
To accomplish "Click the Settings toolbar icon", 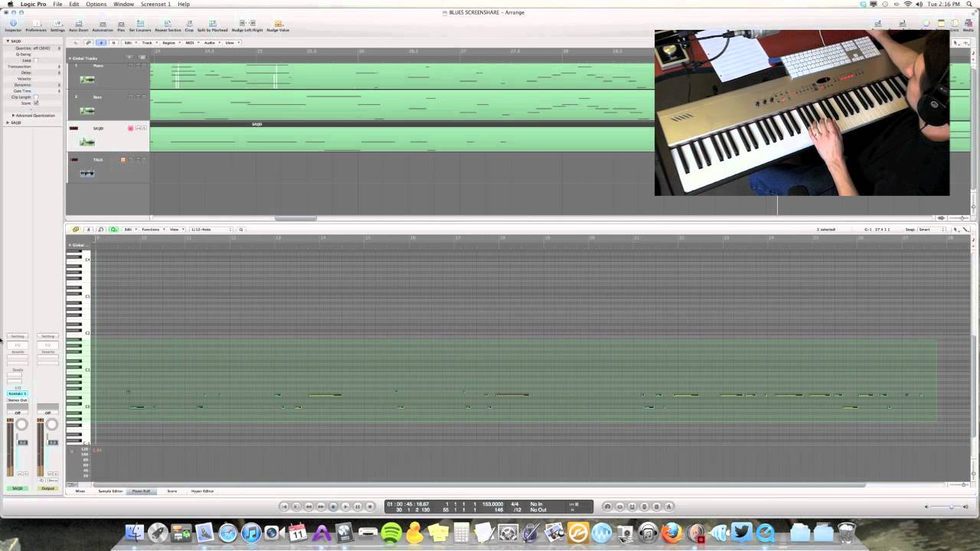I will 57,24.
